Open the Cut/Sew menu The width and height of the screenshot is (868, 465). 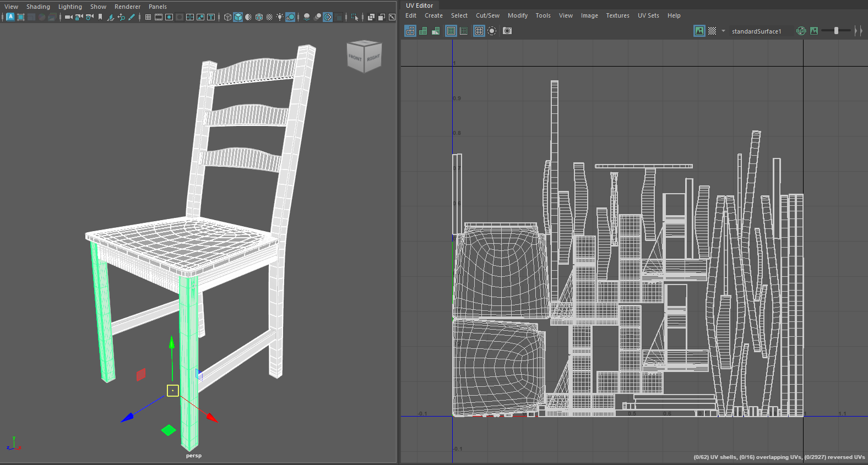487,15
